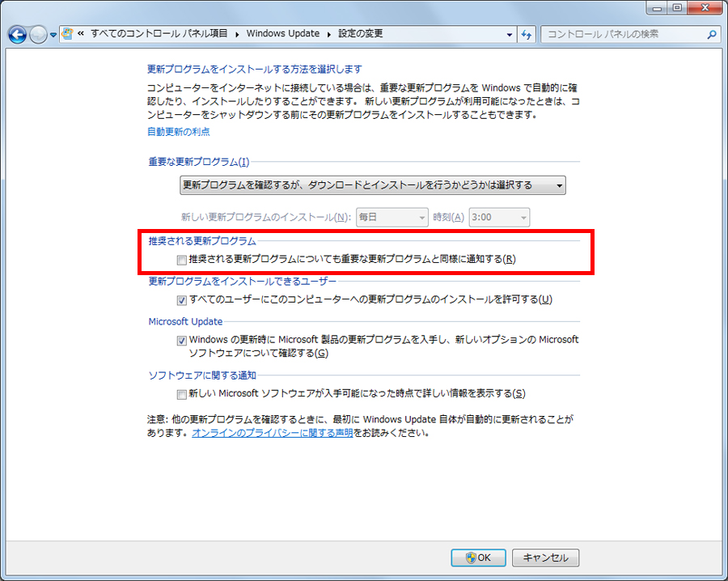The width and height of the screenshot is (728, 581).
Task: Click the キャンセル button
Action: 545,558
